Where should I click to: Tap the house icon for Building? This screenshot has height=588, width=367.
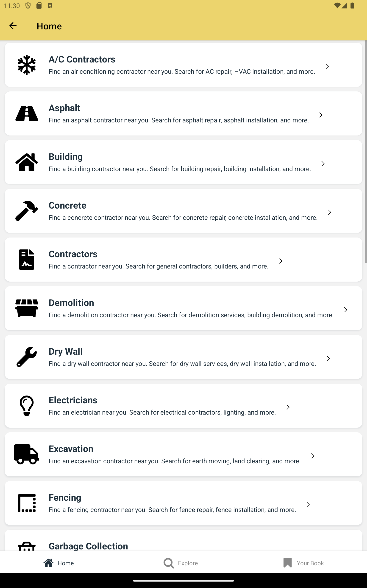coord(27,162)
